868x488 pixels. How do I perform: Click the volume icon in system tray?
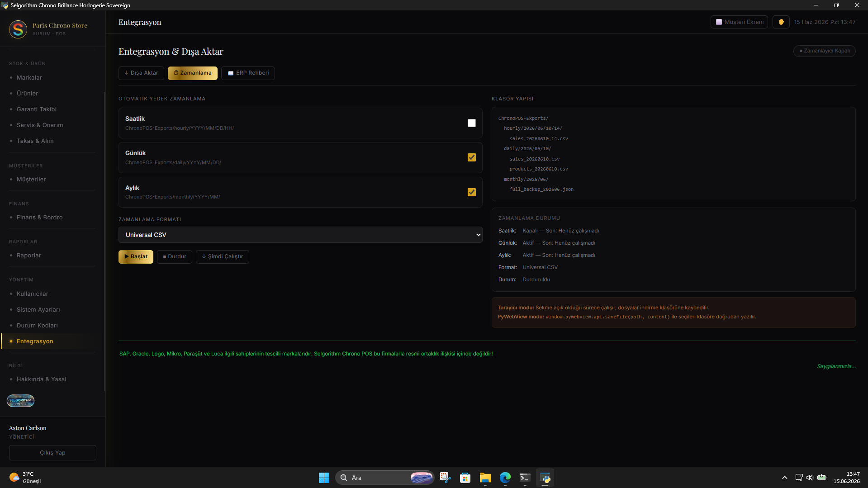tap(810, 478)
